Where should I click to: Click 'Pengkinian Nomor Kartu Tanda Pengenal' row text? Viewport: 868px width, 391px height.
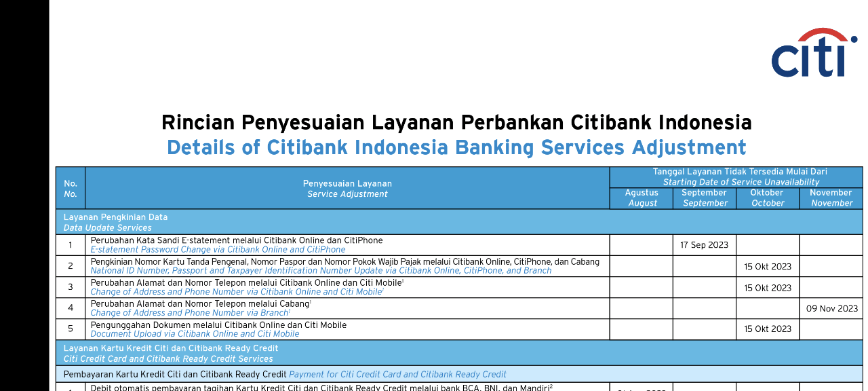point(345,261)
